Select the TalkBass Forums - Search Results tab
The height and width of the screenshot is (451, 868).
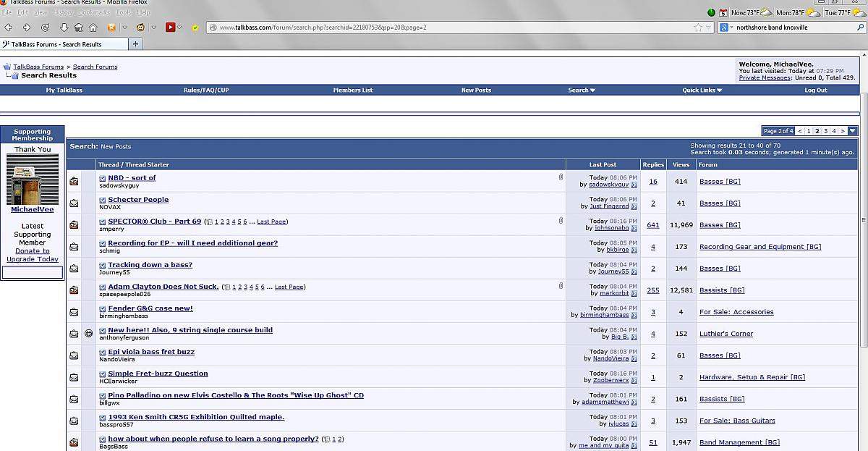click(x=64, y=44)
